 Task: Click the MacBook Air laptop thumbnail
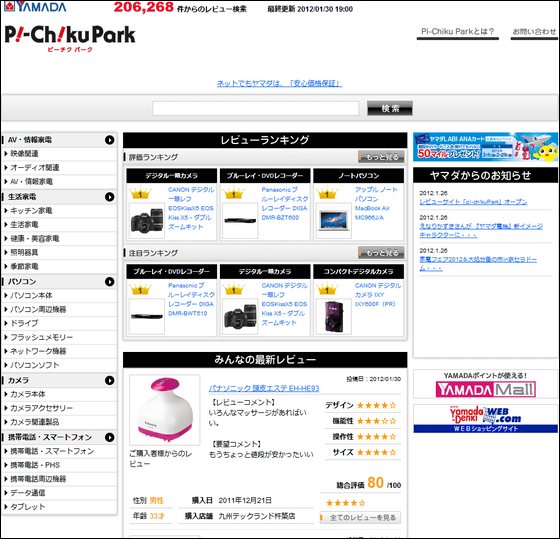click(x=334, y=221)
